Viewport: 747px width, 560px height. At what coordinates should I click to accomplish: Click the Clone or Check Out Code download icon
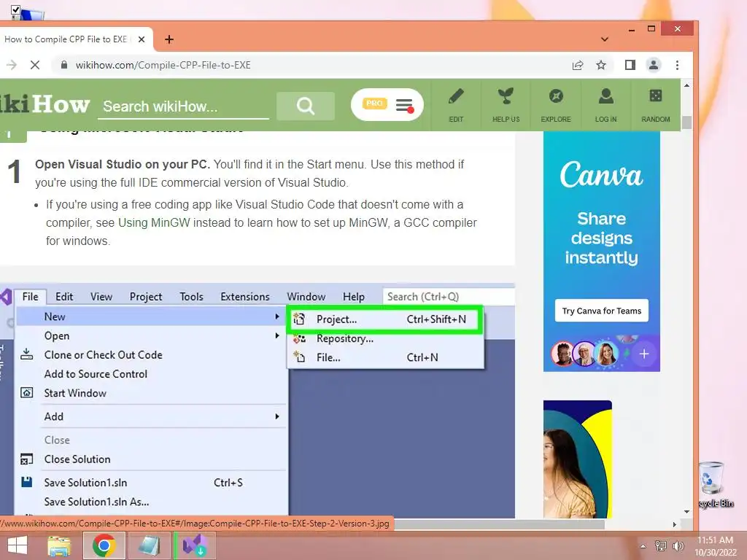click(27, 354)
